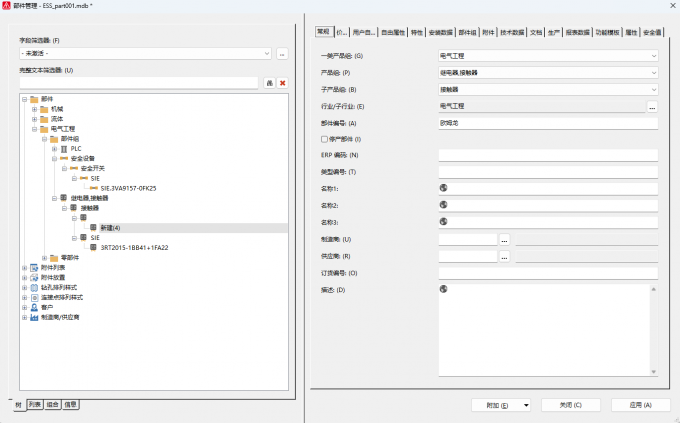Click the 机械 folder icon

tap(44, 109)
